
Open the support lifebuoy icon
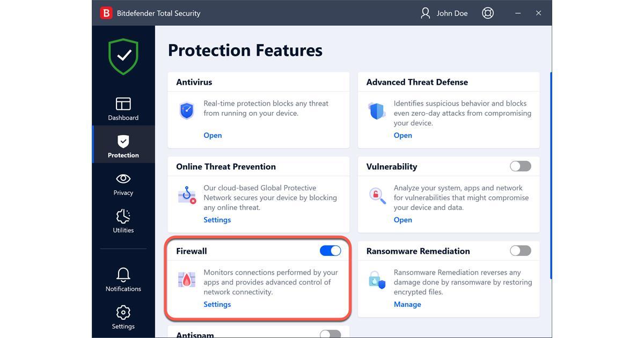click(488, 13)
